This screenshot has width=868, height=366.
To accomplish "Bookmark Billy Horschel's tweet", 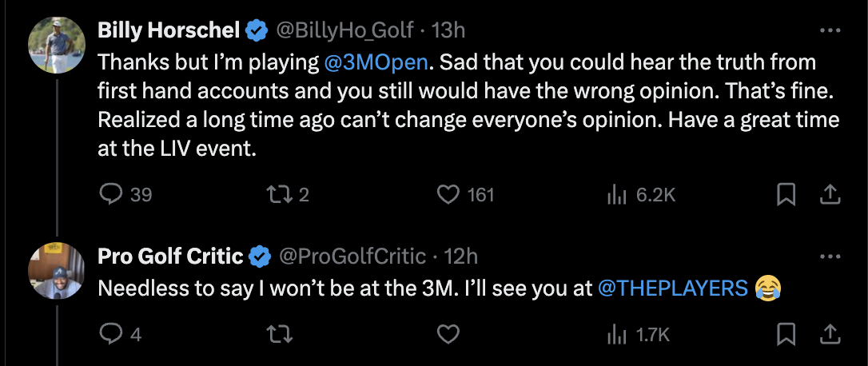I will [x=786, y=194].
